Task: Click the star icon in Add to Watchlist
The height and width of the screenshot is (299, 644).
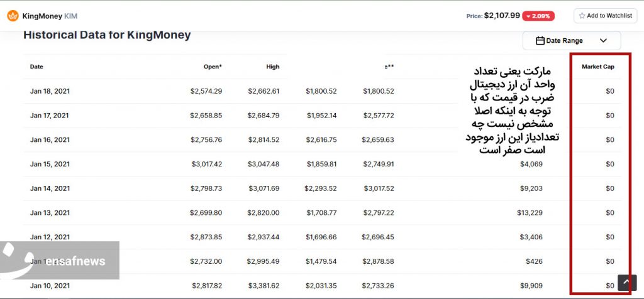Action: pyautogui.click(x=581, y=16)
